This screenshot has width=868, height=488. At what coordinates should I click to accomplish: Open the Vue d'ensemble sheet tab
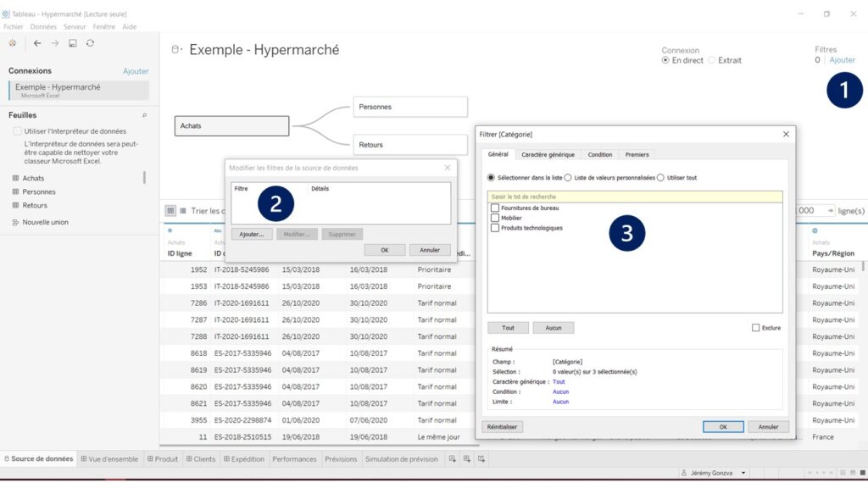pos(109,458)
